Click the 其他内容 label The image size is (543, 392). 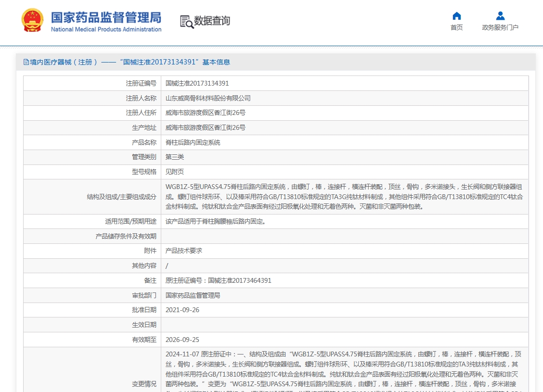click(144, 266)
